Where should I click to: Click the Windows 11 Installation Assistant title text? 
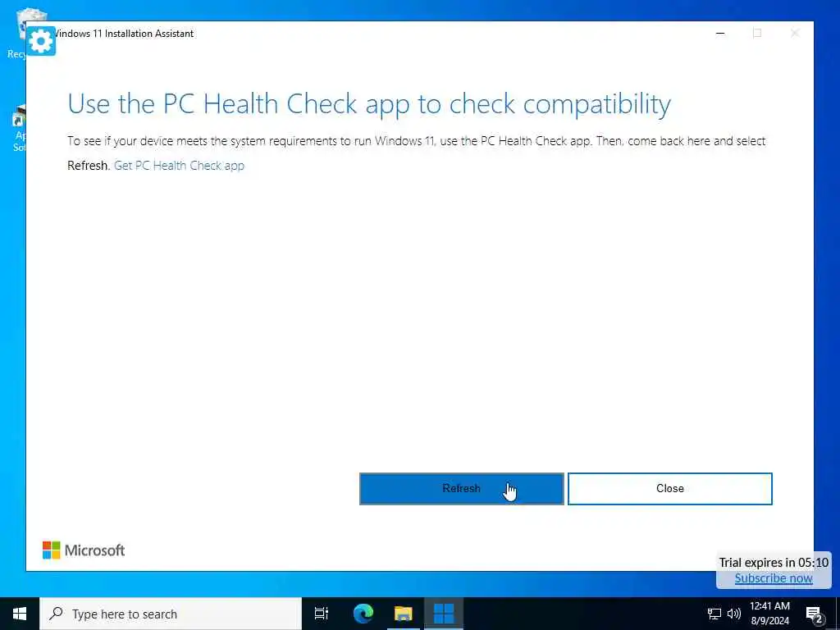click(x=125, y=33)
